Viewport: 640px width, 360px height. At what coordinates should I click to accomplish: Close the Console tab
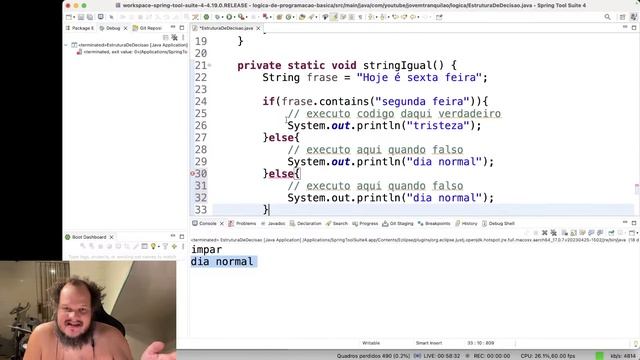coord(222,224)
